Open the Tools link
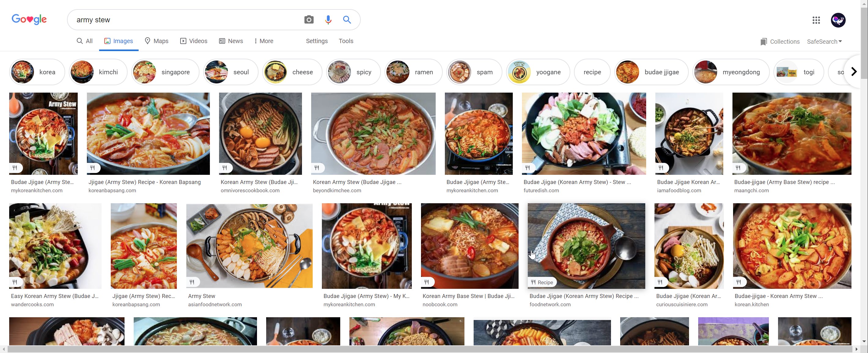Viewport: 868px width, 353px height. click(346, 41)
